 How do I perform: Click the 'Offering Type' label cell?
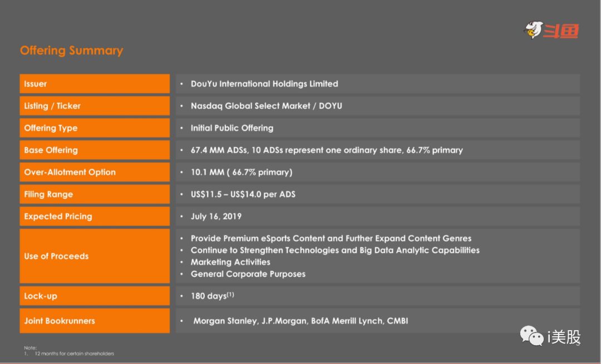(95, 128)
